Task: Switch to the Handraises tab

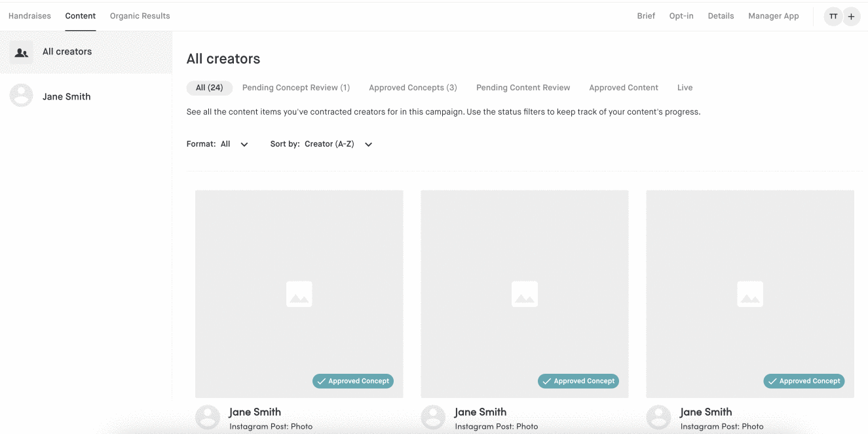Action: pyautogui.click(x=29, y=16)
